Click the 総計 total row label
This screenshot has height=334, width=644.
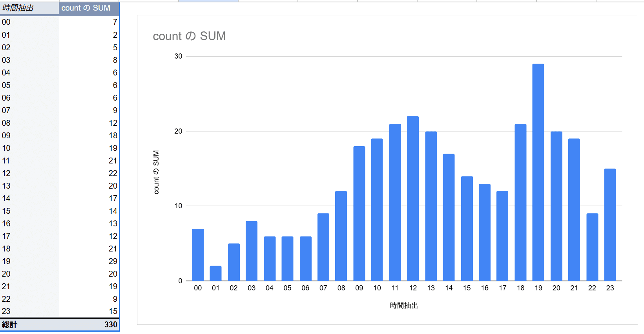(10, 325)
